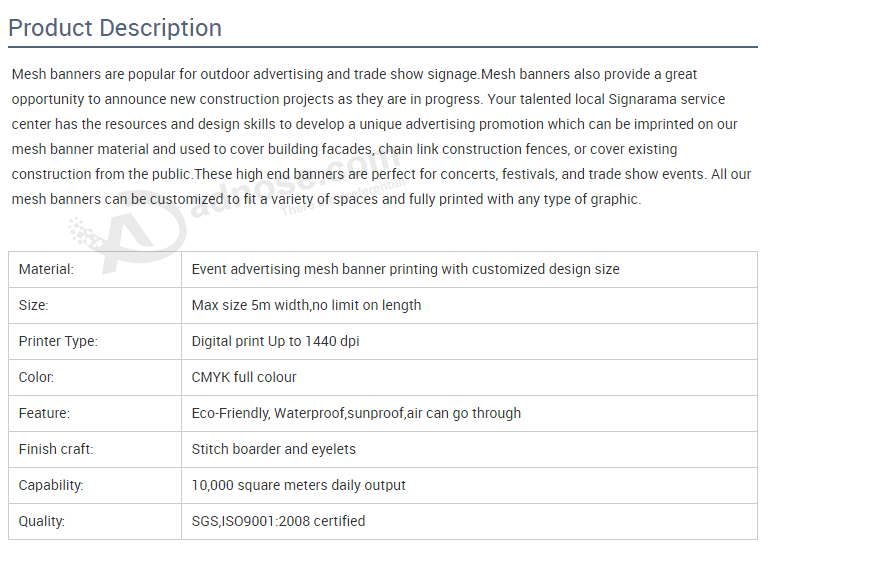Click the "Eco-Friendly, Waterproof" feature value
The width and height of the screenshot is (871, 563).
[356, 413]
